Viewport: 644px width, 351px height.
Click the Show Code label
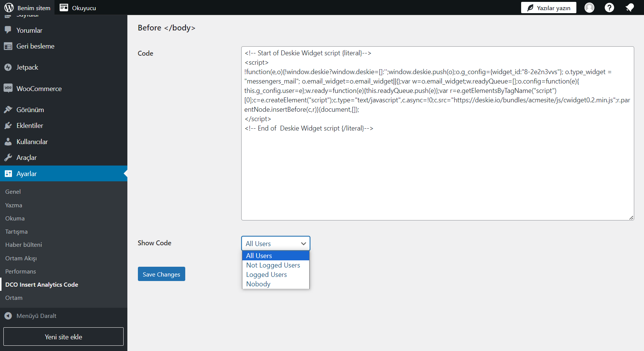[154, 243]
